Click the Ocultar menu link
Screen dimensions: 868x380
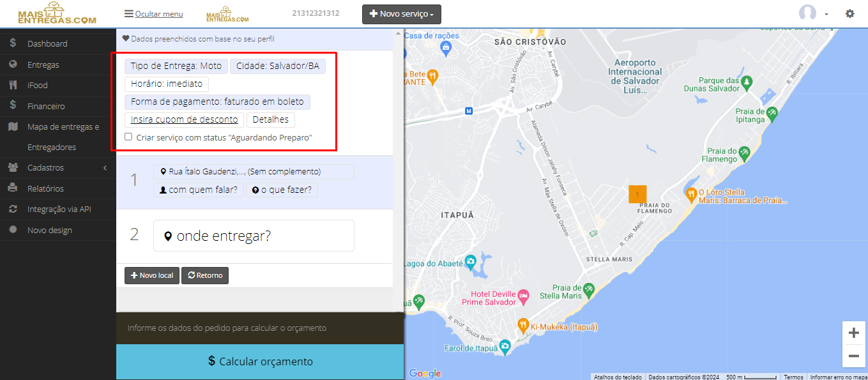pos(154,14)
